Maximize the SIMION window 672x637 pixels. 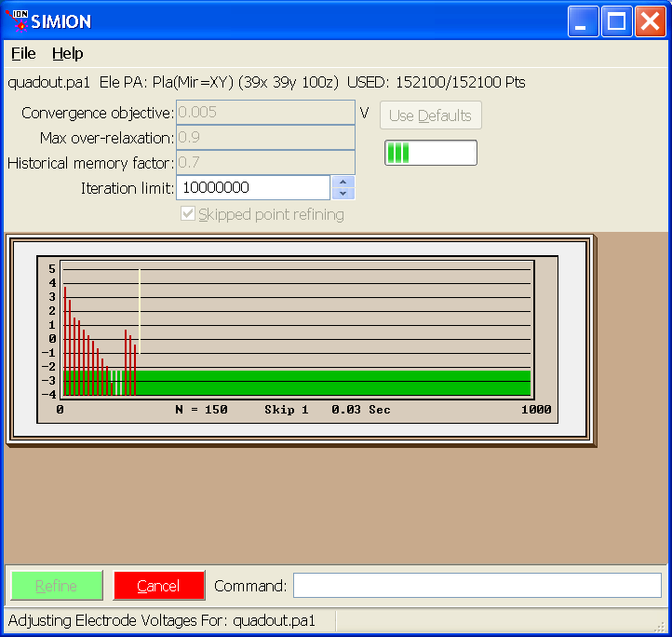point(617,21)
